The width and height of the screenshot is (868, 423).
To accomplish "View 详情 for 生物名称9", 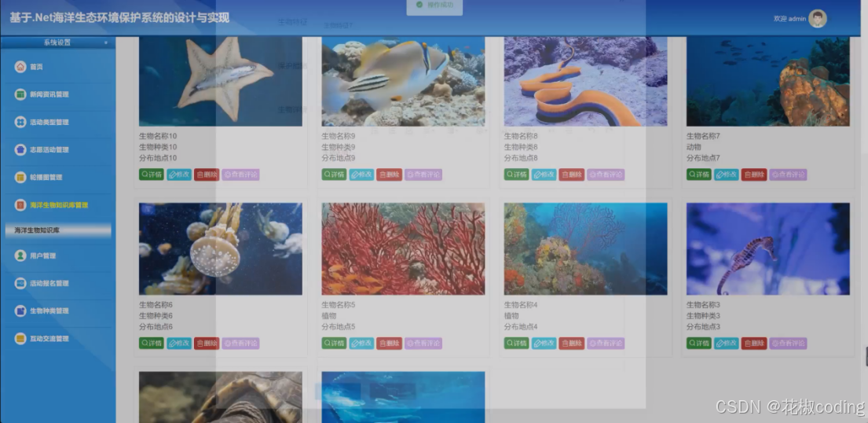I will (x=334, y=175).
